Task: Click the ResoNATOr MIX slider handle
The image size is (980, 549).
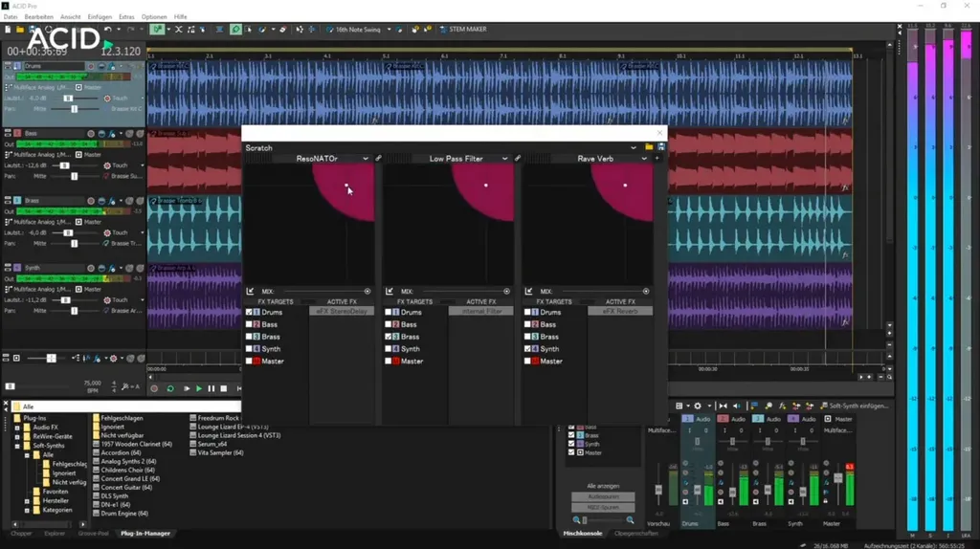Action: 367,291
